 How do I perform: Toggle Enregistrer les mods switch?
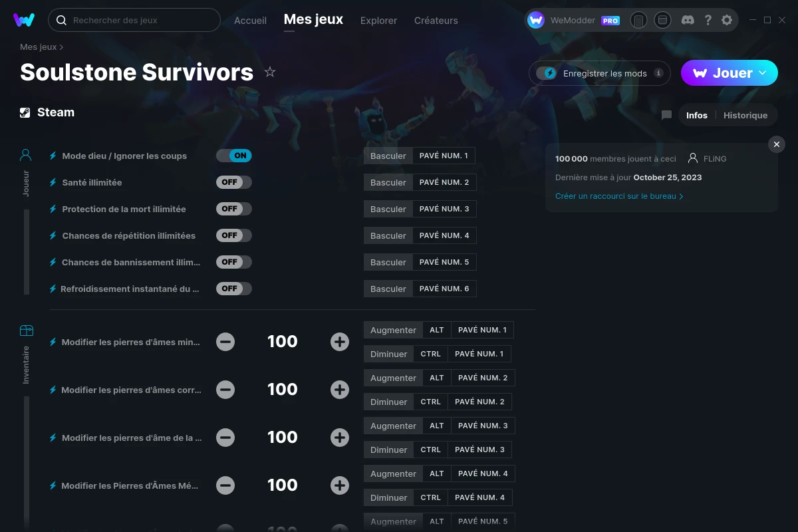click(547, 73)
